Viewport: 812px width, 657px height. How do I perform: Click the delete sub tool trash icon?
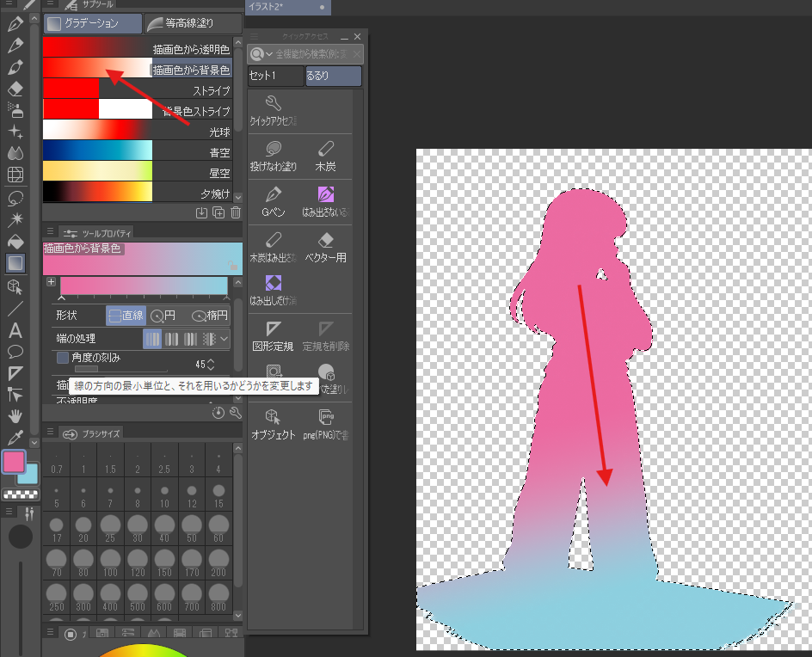236,212
